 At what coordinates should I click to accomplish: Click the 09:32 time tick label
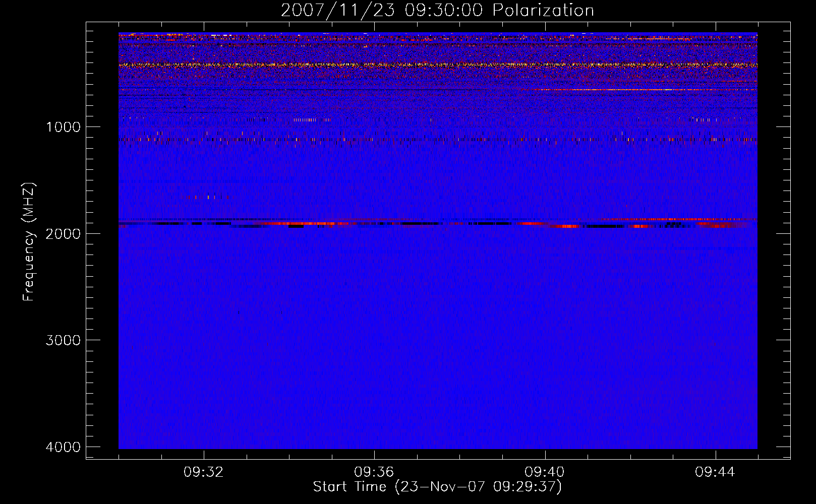[x=204, y=472]
